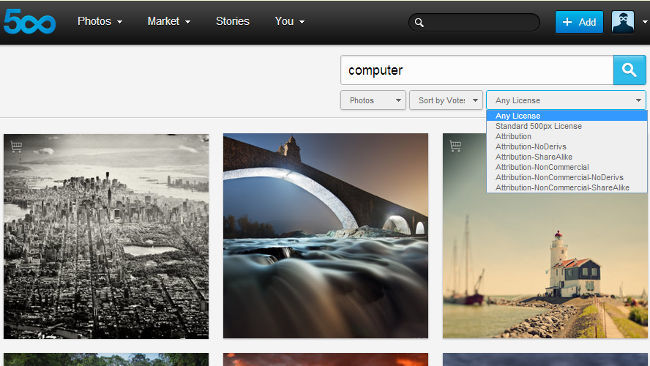This screenshot has height=366, width=650.
Task: Open the You menu
Action: tap(289, 21)
